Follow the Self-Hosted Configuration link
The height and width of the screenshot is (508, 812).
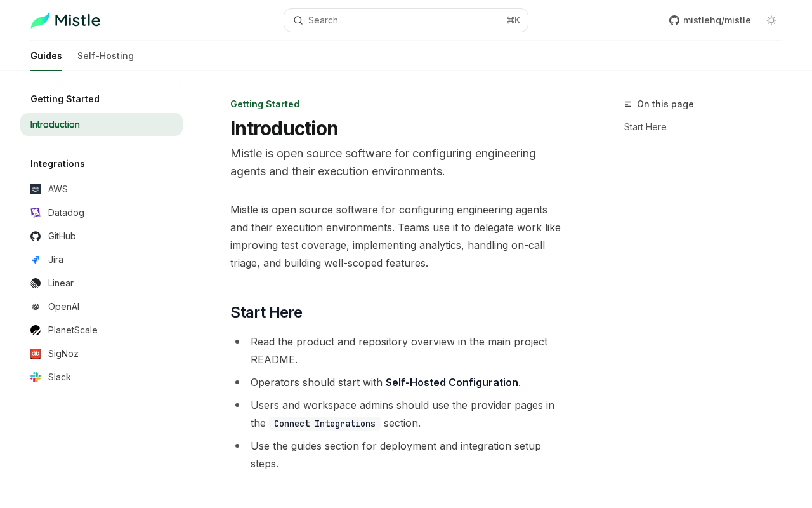[x=452, y=382]
